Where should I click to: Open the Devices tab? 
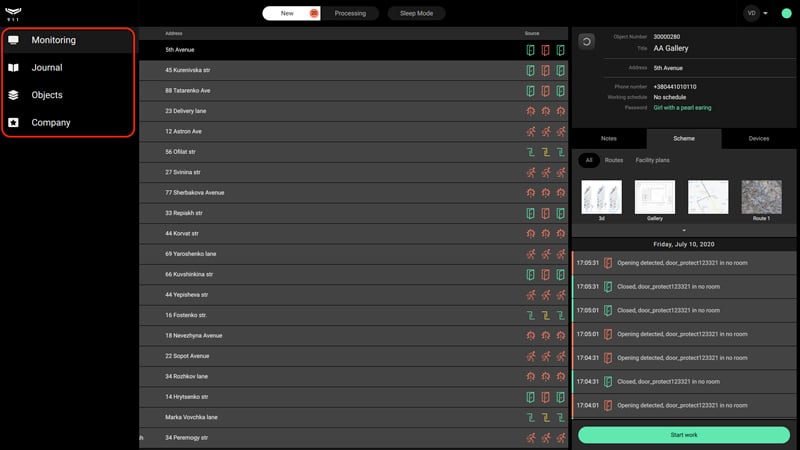pyautogui.click(x=759, y=139)
